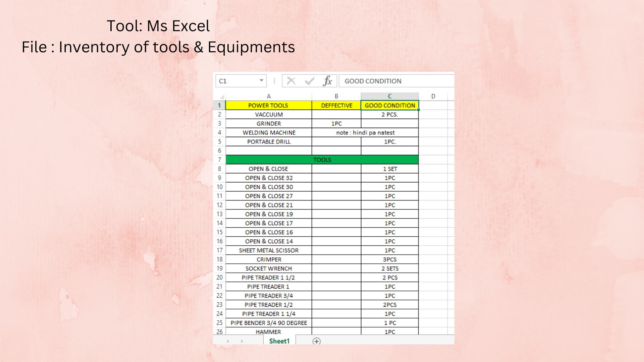Switch to the Sheet1 tab
644x362 pixels.
click(x=279, y=341)
